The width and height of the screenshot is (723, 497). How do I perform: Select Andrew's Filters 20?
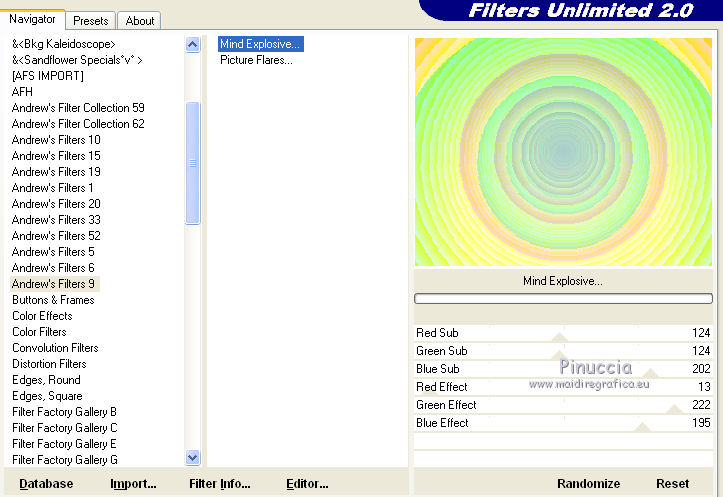(x=56, y=204)
